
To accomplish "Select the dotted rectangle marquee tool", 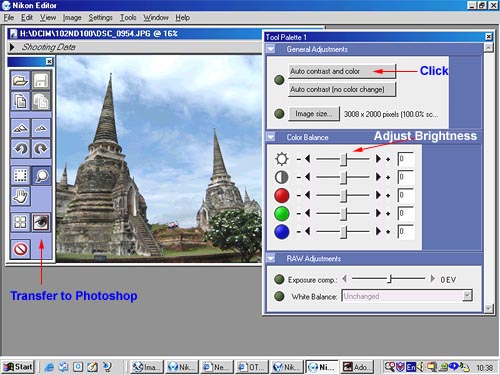I will pos(20,175).
